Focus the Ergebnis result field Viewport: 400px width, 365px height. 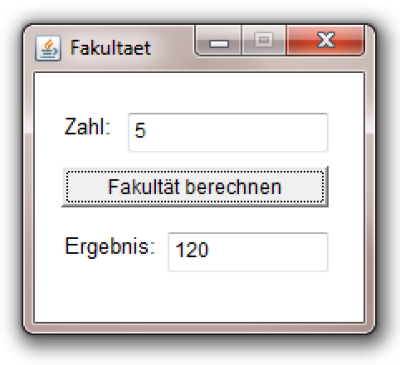[x=248, y=252]
